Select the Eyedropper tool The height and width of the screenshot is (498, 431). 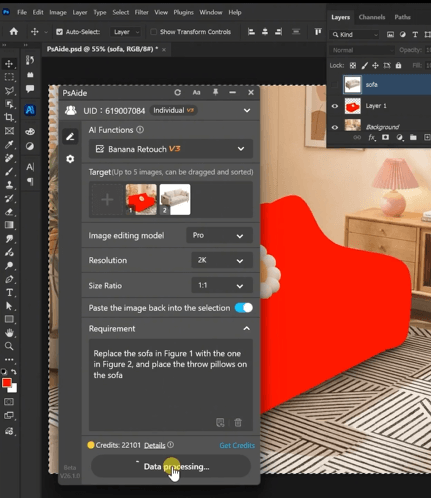coord(9,144)
